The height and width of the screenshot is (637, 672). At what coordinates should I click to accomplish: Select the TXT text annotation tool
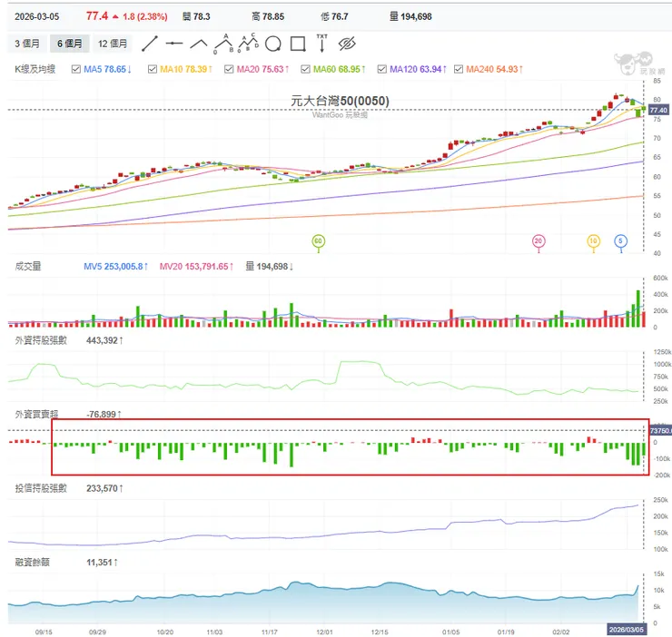click(x=321, y=43)
